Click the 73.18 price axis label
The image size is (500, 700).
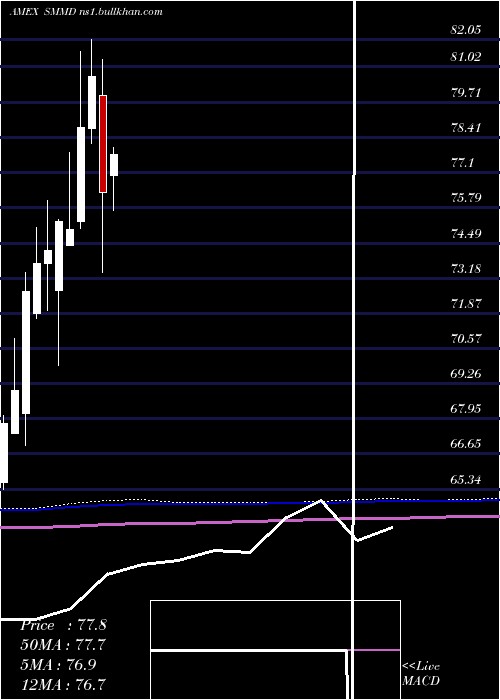(466, 269)
